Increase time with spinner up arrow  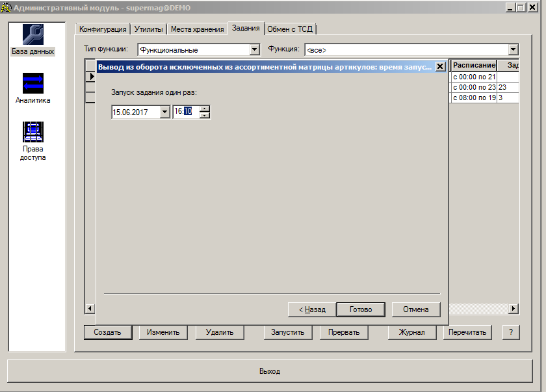[205, 109]
